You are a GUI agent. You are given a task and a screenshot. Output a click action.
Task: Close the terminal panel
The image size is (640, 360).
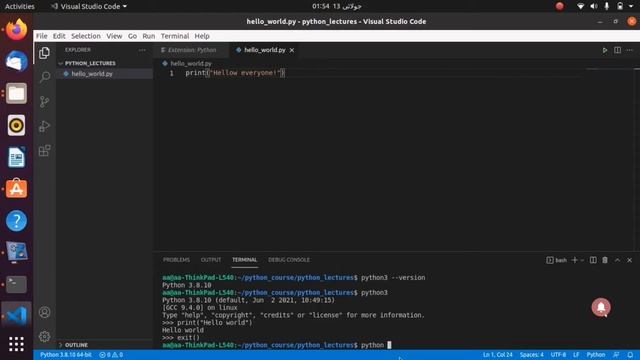click(x=629, y=260)
